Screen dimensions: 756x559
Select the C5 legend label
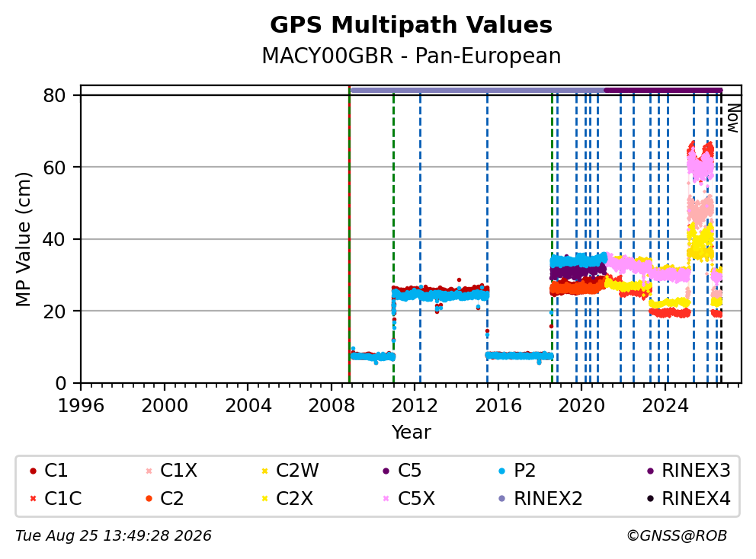pyautogui.click(x=409, y=471)
